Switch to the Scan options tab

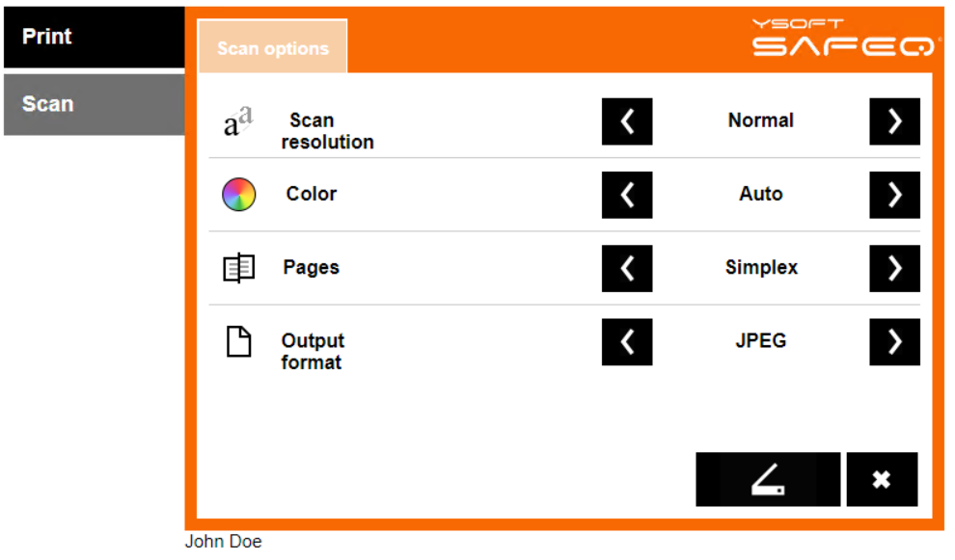pos(273,48)
